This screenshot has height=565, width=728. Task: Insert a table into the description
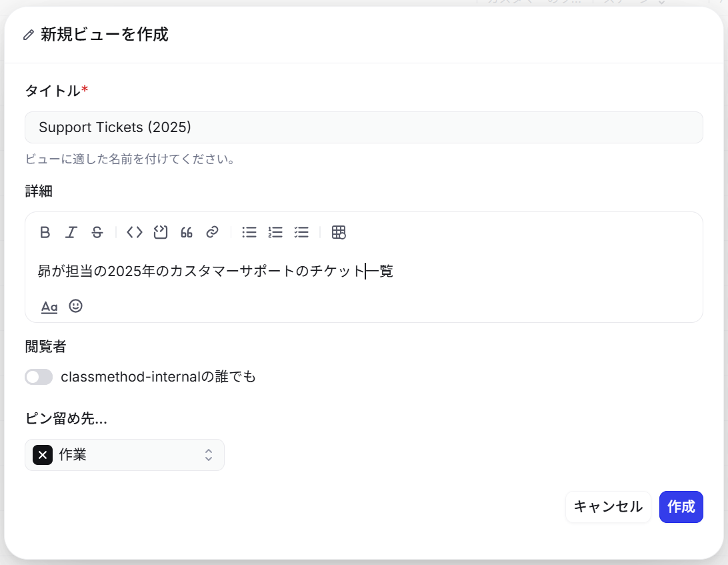coord(339,232)
